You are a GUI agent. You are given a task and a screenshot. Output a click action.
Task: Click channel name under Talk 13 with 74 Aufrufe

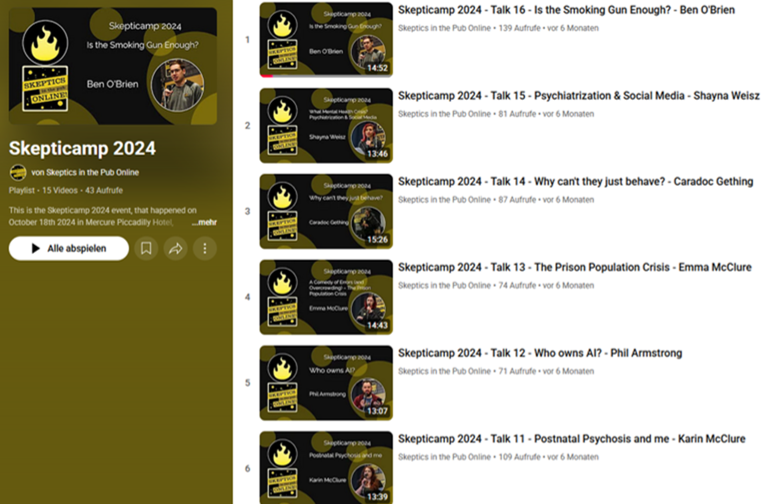pyautogui.click(x=444, y=285)
